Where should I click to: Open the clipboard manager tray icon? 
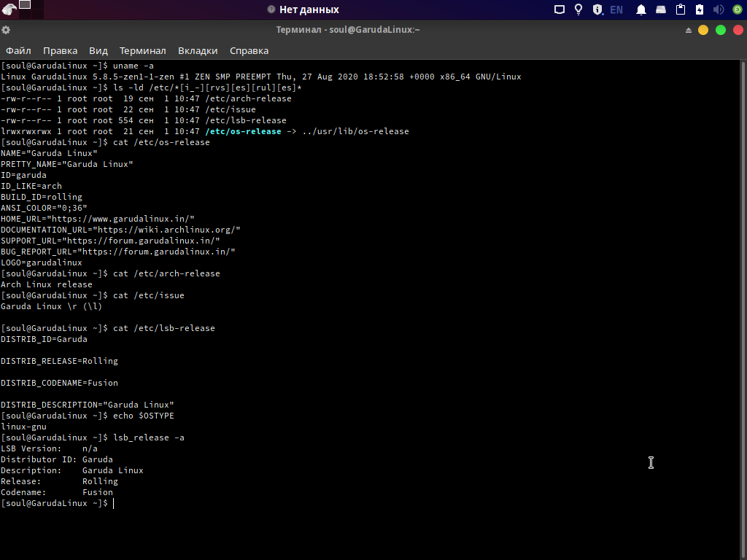click(x=681, y=9)
